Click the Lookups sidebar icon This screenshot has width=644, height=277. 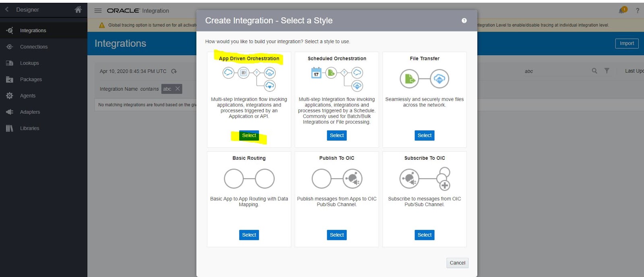click(x=10, y=63)
